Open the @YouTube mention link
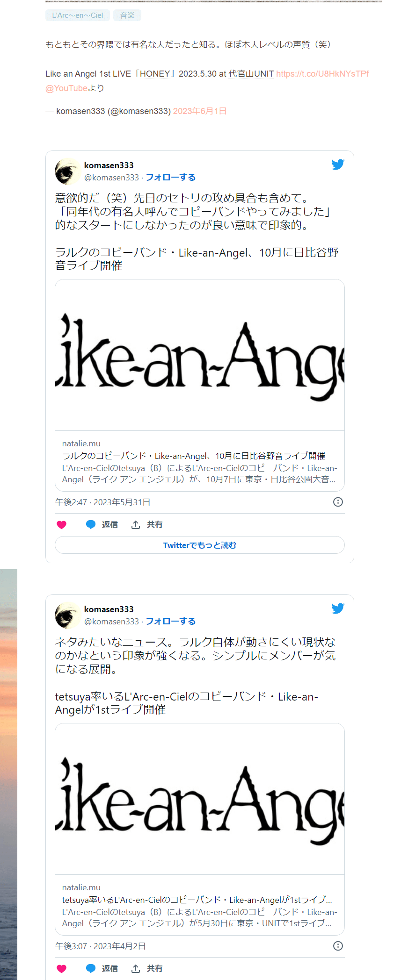401x980 pixels. pos(66,88)
